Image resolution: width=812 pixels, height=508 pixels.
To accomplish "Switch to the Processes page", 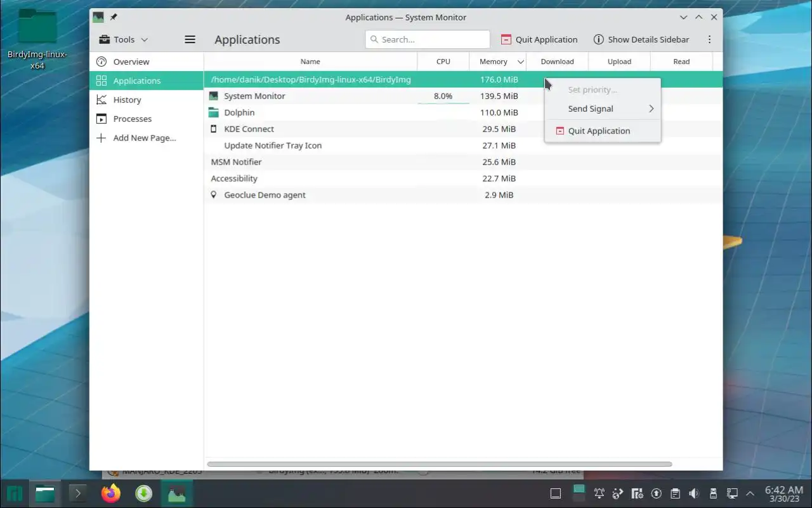I will 147,119.
